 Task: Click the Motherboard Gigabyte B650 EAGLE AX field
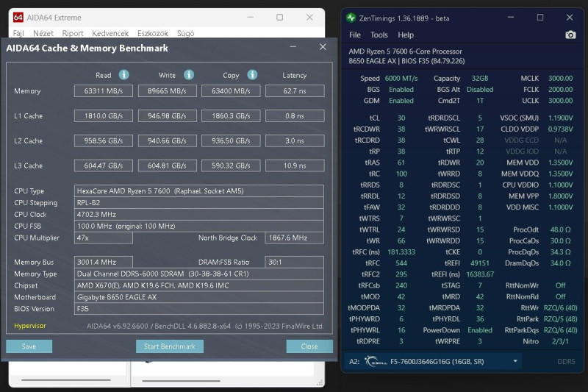point(199,297)
